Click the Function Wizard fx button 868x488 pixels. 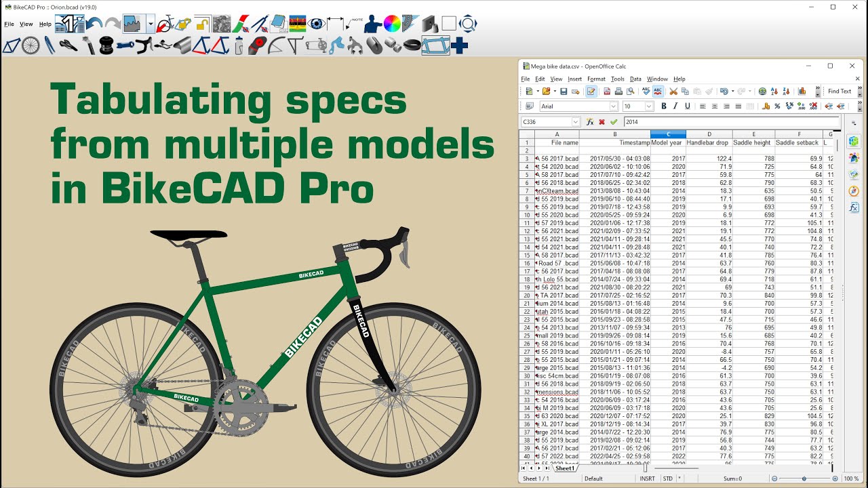click(590, 122)
